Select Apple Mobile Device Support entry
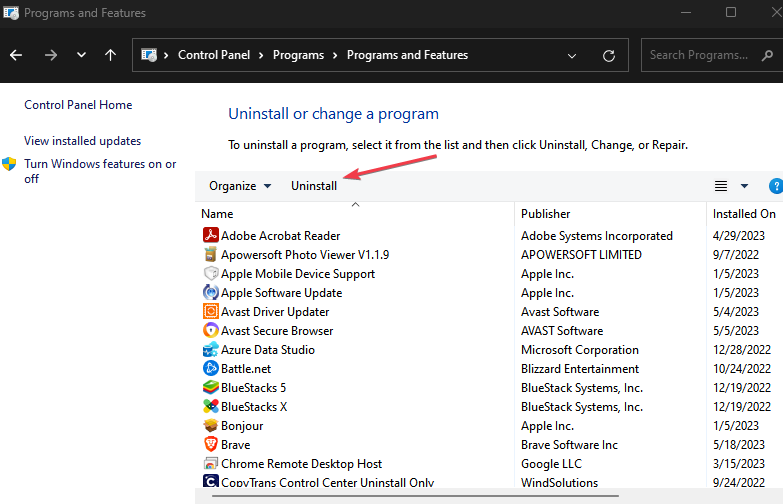 click(x=298, y=274)
